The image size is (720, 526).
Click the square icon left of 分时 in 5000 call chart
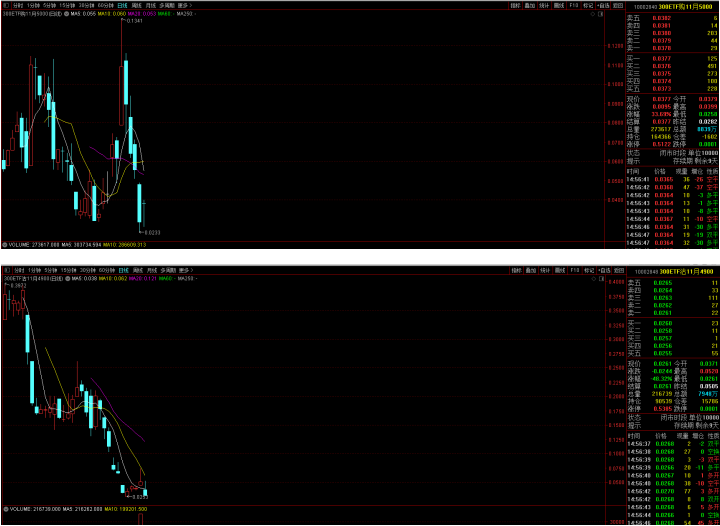point(5,5)
